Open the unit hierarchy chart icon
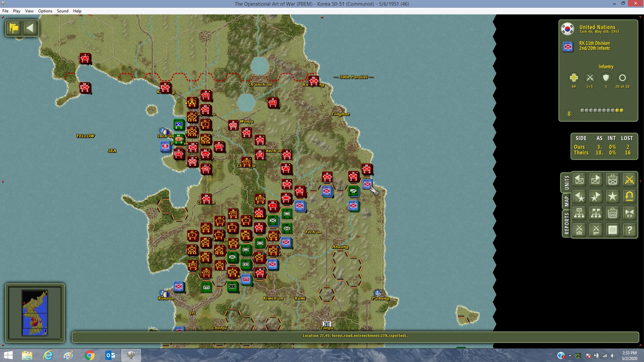 pos(579,213)
